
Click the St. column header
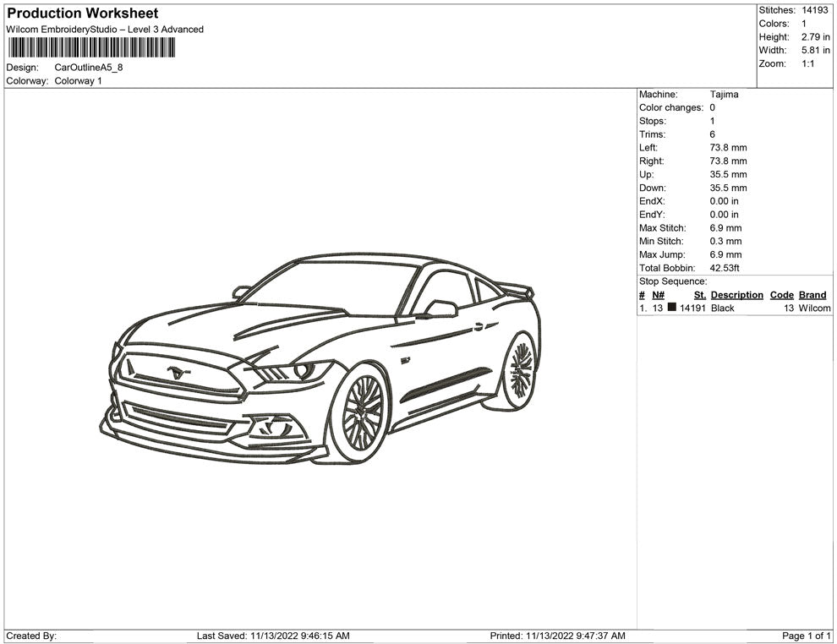(699, 295)
